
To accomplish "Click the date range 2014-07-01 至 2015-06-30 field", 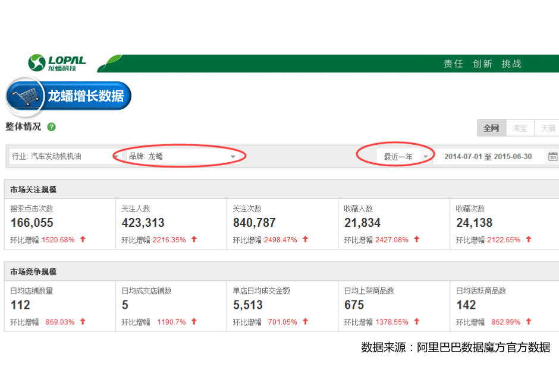I will pyautogui.click(x=488, y=157).
